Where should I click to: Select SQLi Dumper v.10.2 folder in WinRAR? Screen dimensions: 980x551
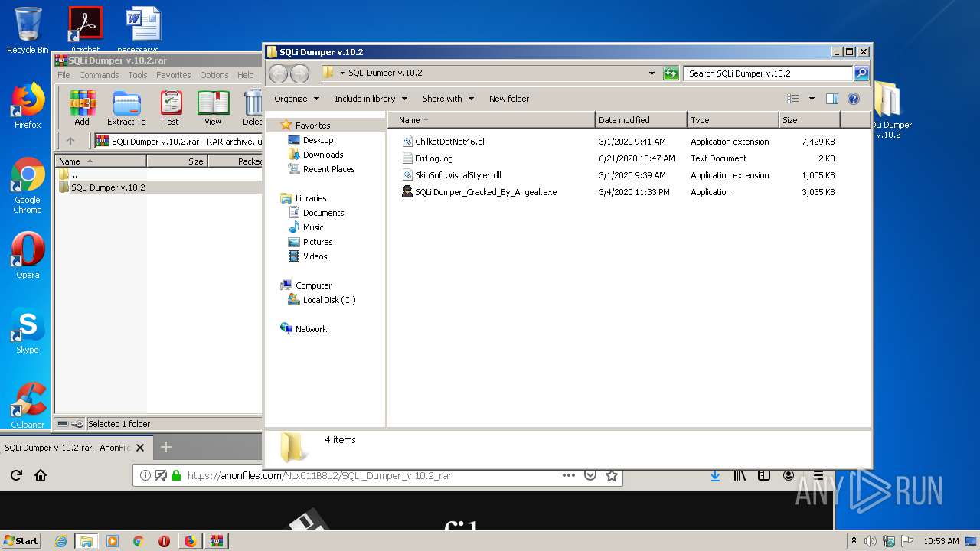(x=108, y=187)
